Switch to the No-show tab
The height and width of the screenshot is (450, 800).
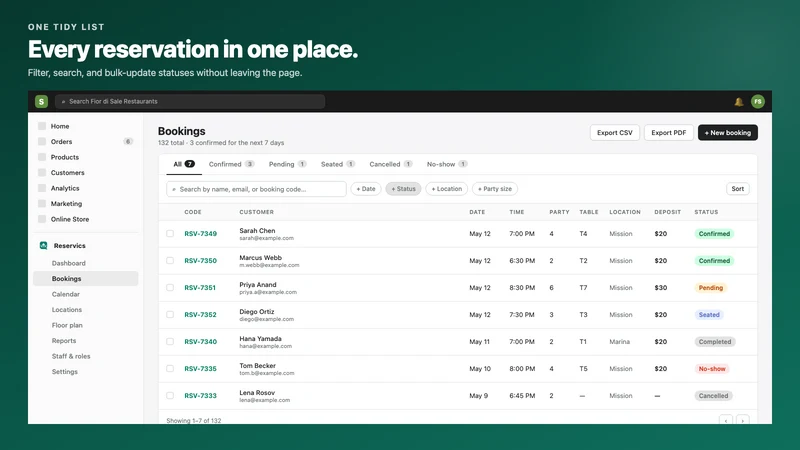coord(446,164)
